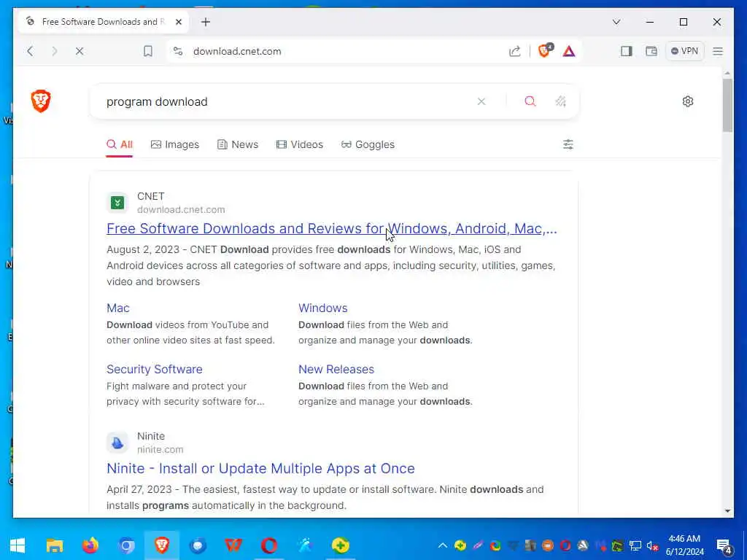
Task: Launch Opera from the taskbar
Action: pos(269,545)
